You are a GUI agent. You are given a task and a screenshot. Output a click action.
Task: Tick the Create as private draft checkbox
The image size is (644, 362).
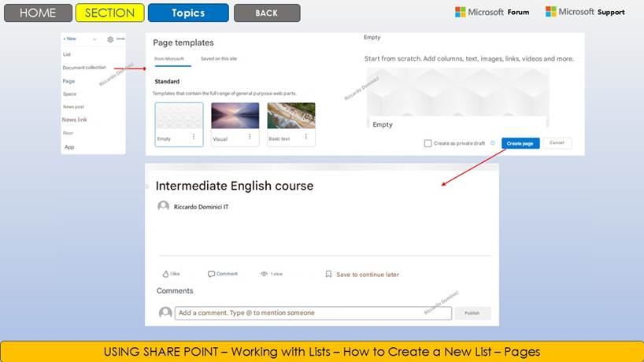tap(427, 143)
